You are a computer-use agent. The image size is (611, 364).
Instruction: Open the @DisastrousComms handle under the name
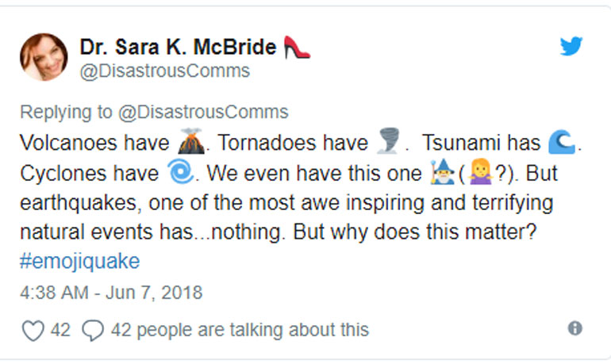click(x=164, y=71)
